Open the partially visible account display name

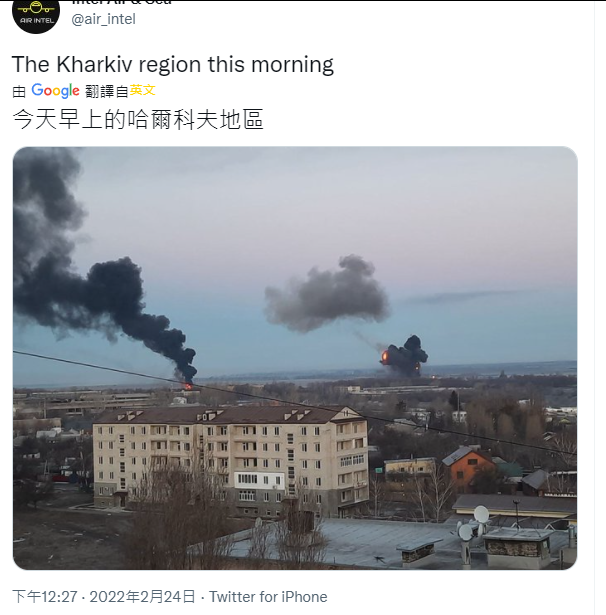point(122,2)
